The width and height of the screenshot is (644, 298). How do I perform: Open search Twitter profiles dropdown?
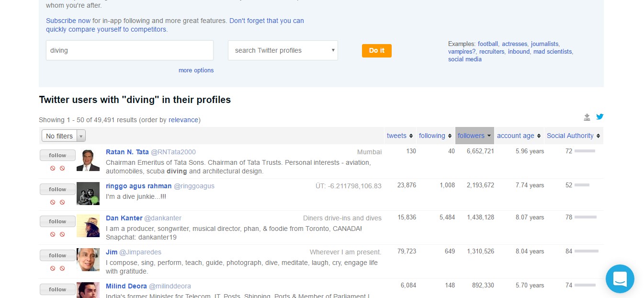[283, 50]
